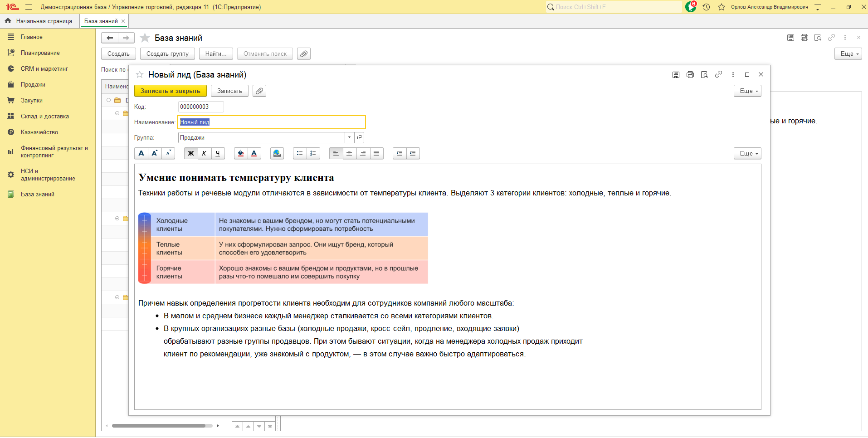The image size is (868, 438).
Task: Favorite the Новый лид item star
Action: point(140,74)
